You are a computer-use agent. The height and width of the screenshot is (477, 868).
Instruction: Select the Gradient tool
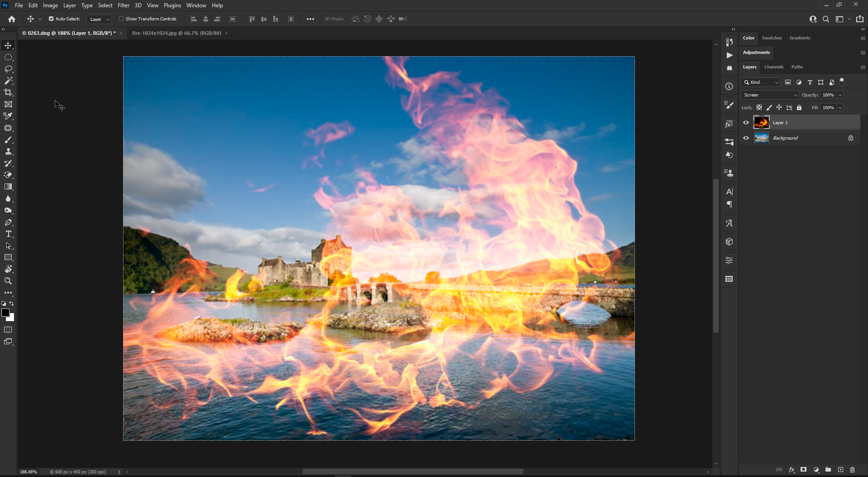click(x=8, y=187)
